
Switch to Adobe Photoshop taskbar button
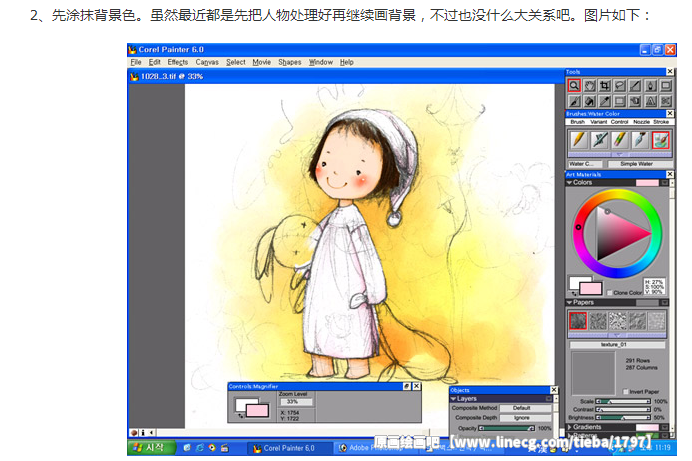coord(375,448)
